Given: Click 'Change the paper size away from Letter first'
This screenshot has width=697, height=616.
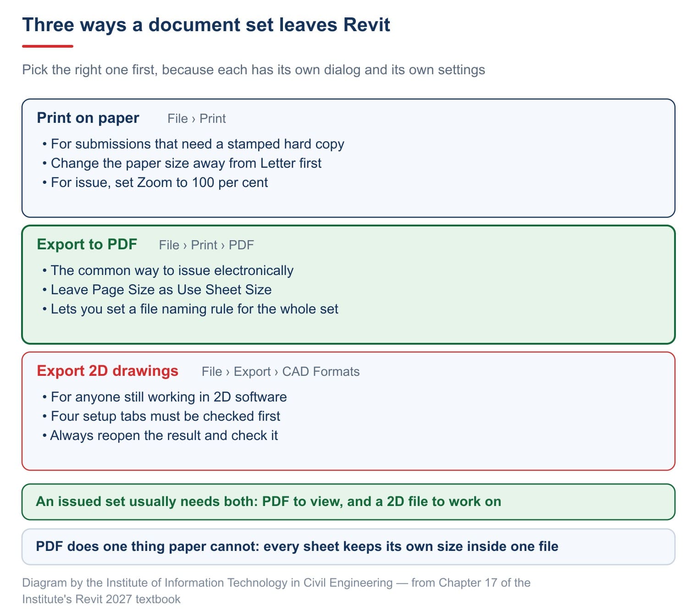Looking at the screenshot, I should point(186,163).
